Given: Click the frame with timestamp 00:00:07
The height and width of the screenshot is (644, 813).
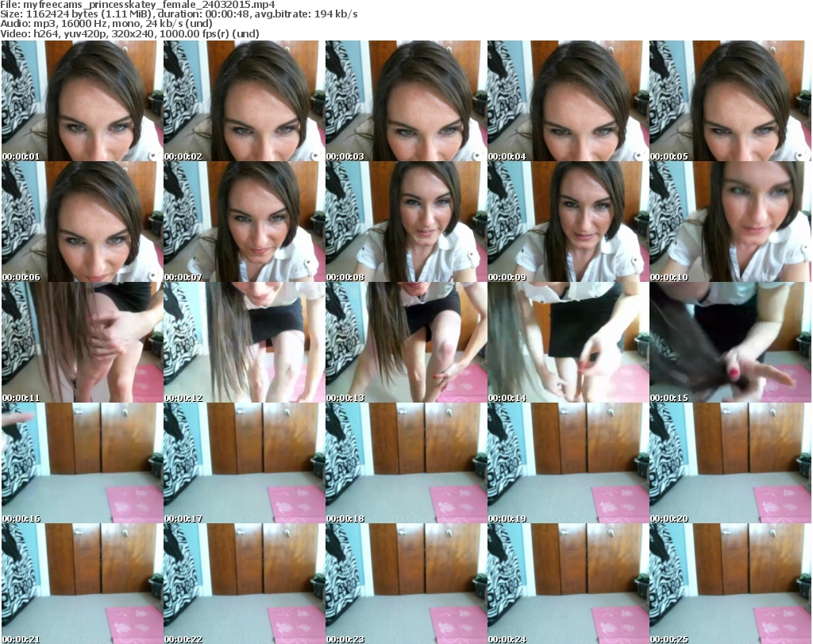Looking at the screenshot, I should coord(245,222).
